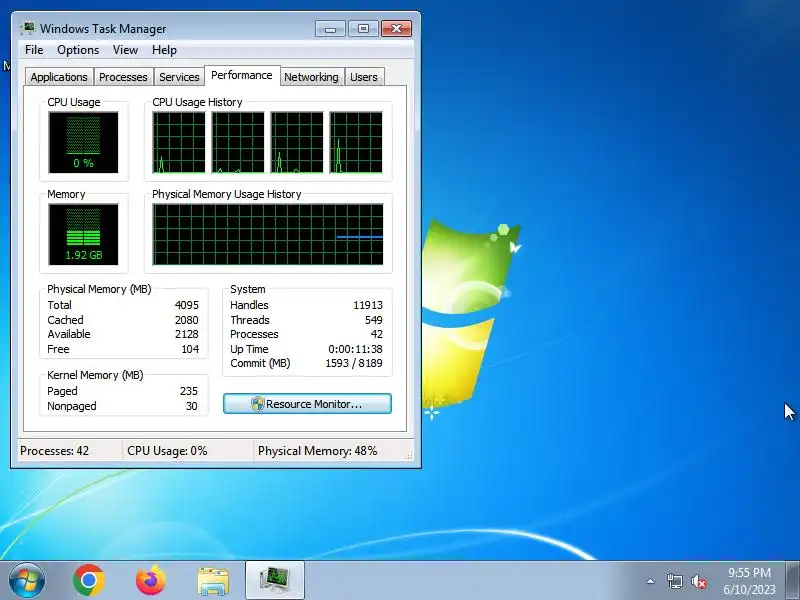The width and height of the screenshot is (800, 600).
Task: Switch to the Services tab
Action: pyautogui.click(x=179, y=77)
